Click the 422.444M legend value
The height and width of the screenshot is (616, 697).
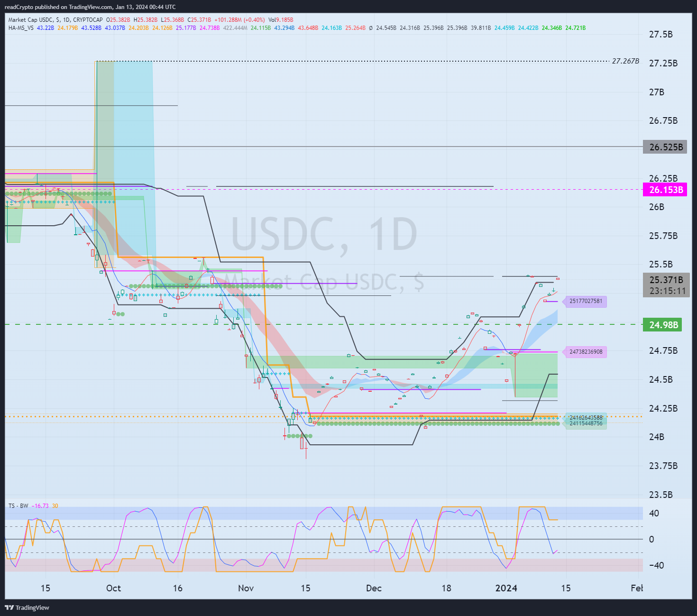tap(235, 28)
